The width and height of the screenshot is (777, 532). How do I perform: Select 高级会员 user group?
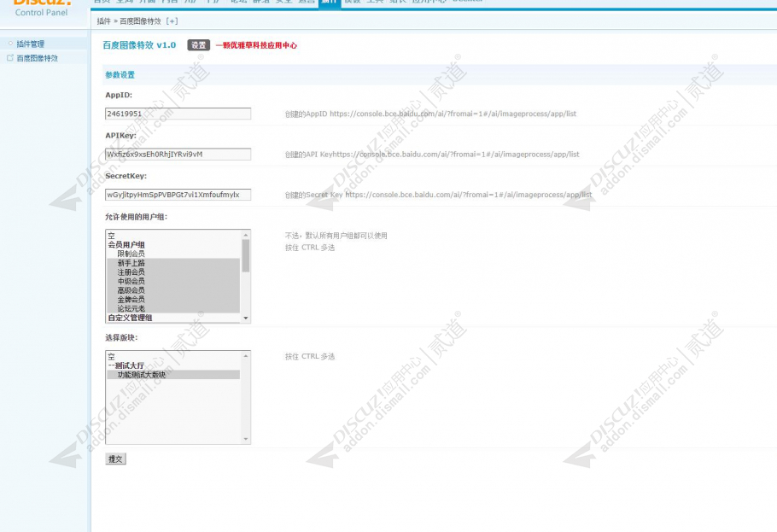(x=173, y=290)
